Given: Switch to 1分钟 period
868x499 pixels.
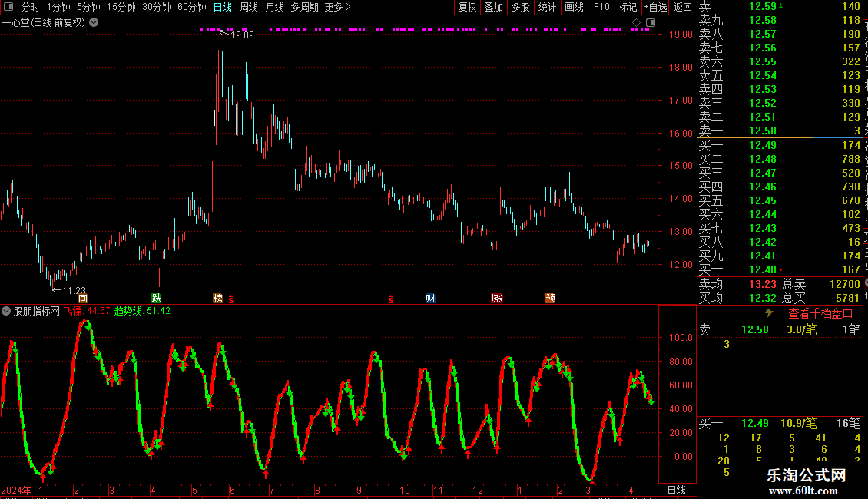Looking at the screenshot, I should coord(58,7).
